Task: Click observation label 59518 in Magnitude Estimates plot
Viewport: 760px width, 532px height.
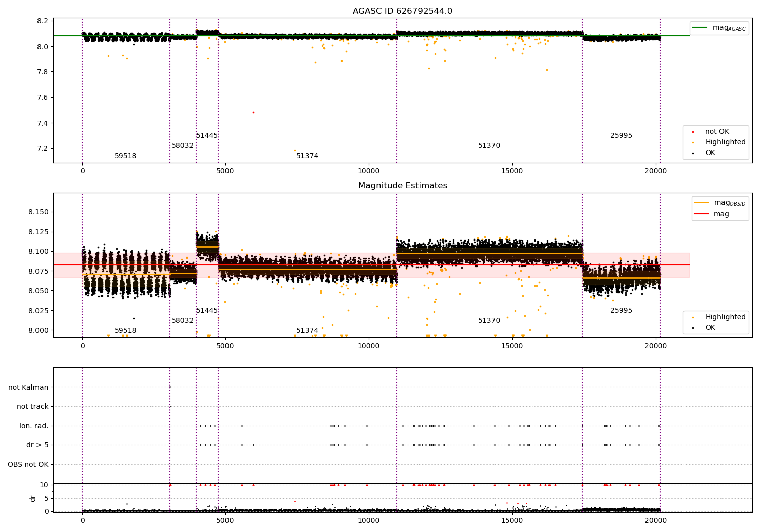Action: [x=125, y=331]
